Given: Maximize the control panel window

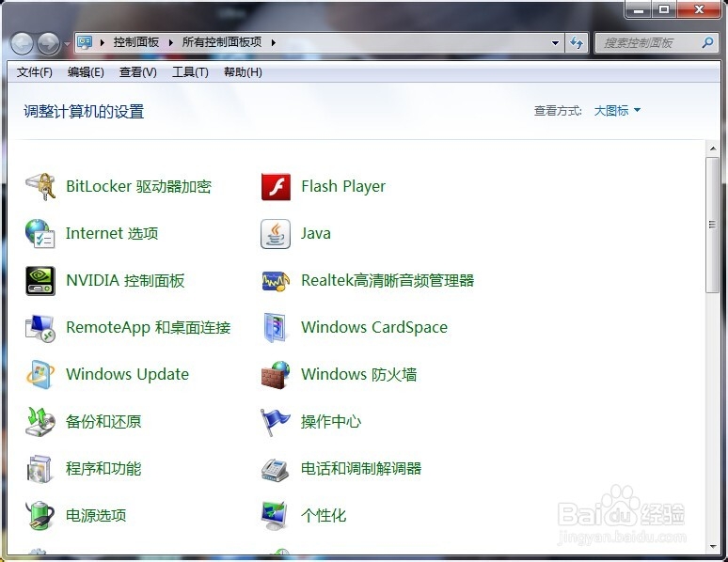Looking at the screenshot, I should (664, 9).
